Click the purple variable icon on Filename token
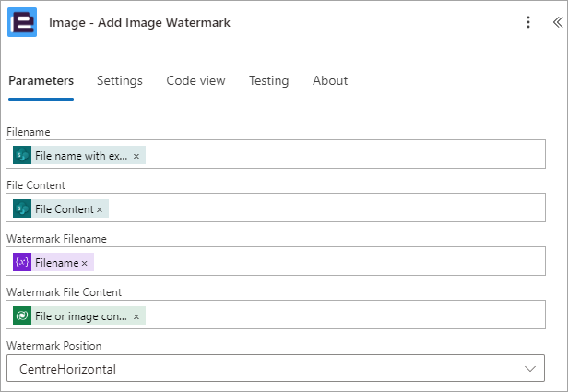 [x=22, y=262]
